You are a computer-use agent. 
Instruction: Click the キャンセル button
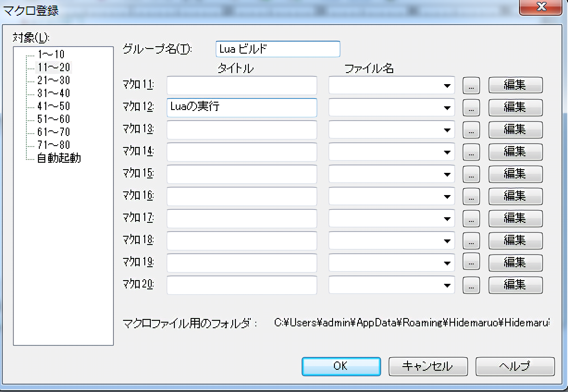coord(428,366)
